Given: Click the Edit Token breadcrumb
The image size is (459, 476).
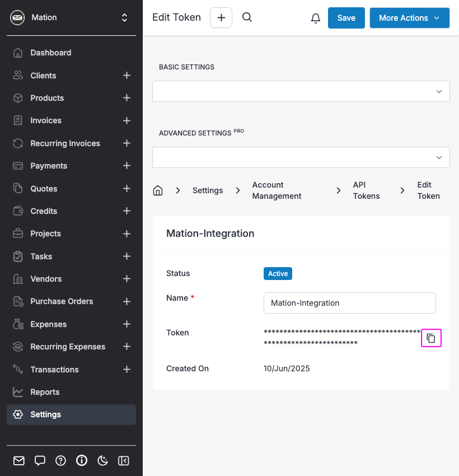Looking at the screenshot, I should coord(428,190).
